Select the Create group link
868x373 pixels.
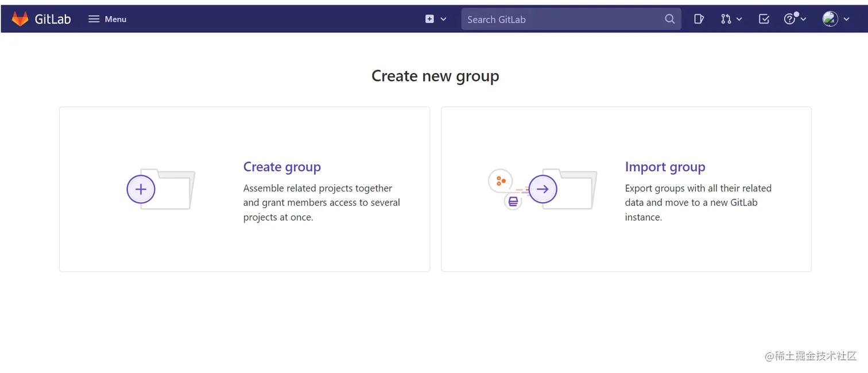282,167
